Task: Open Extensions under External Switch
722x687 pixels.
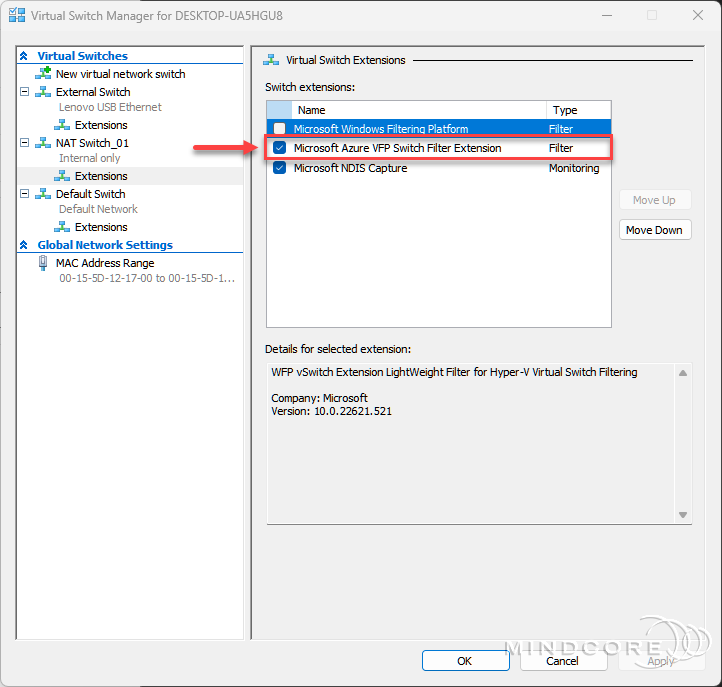Action: click(101, 125)
